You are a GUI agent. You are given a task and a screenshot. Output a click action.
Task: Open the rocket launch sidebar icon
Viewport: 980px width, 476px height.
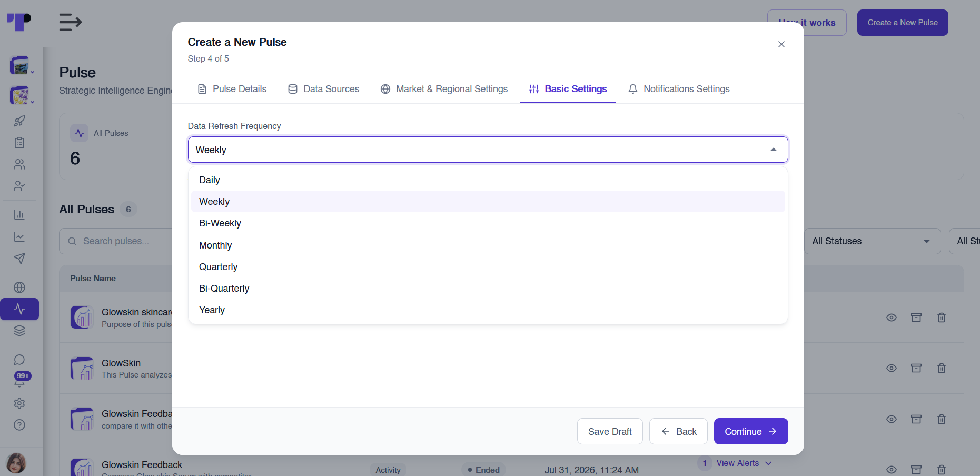[19, 121]
